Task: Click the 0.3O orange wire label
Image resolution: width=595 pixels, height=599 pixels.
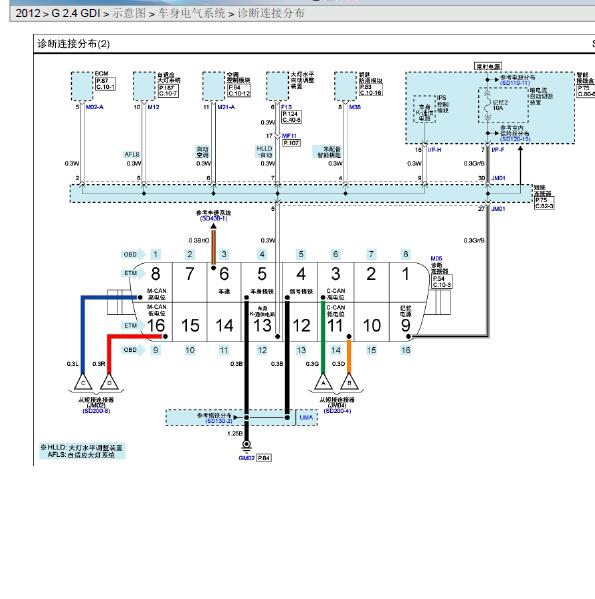Action: (x=338, y=364)
